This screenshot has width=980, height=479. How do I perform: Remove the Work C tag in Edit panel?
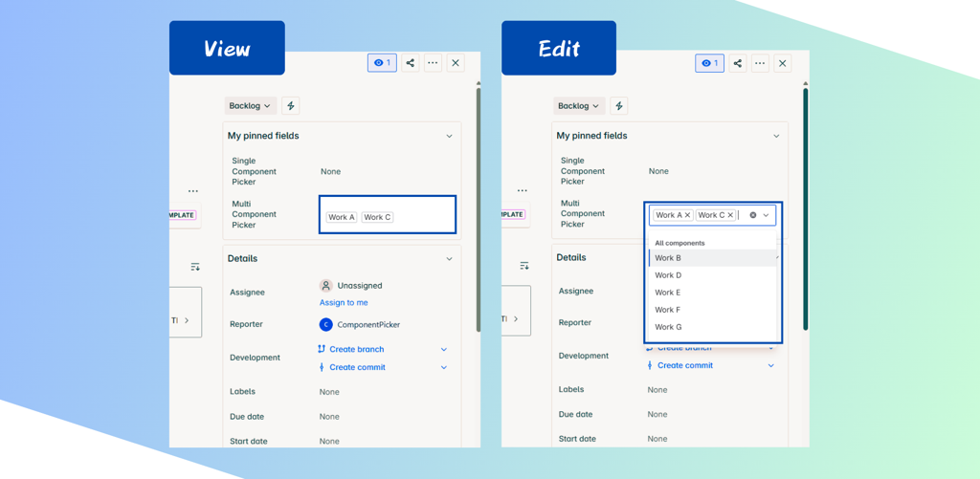730,215
